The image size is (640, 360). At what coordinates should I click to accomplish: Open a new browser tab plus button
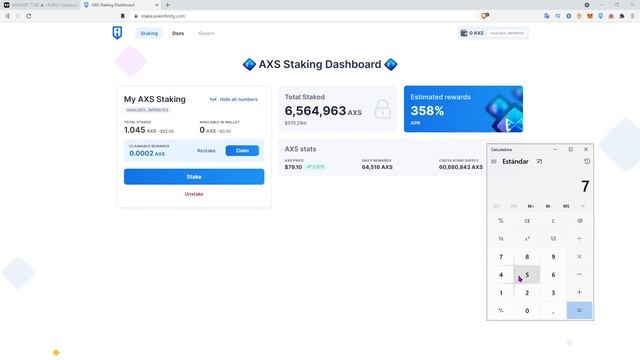coord(168,5)
